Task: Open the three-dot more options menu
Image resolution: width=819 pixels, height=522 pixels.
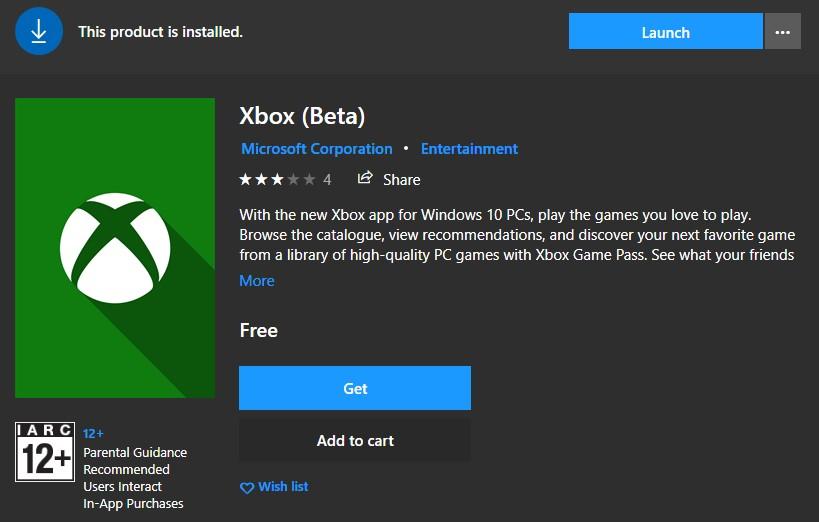Action: (x=783, y=32)
